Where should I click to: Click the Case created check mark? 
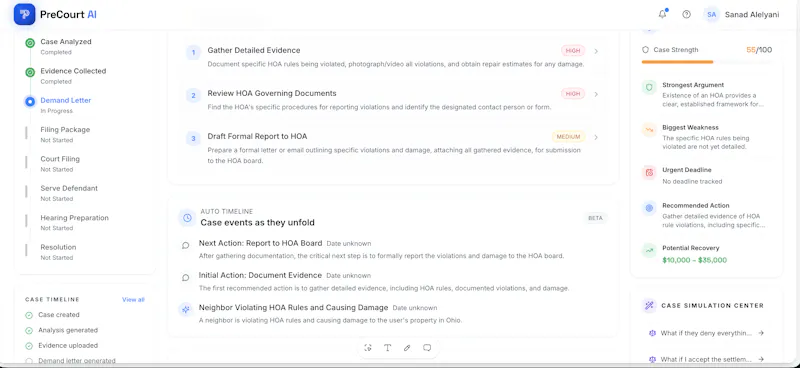pyautogui.click(x=29, y=315)
